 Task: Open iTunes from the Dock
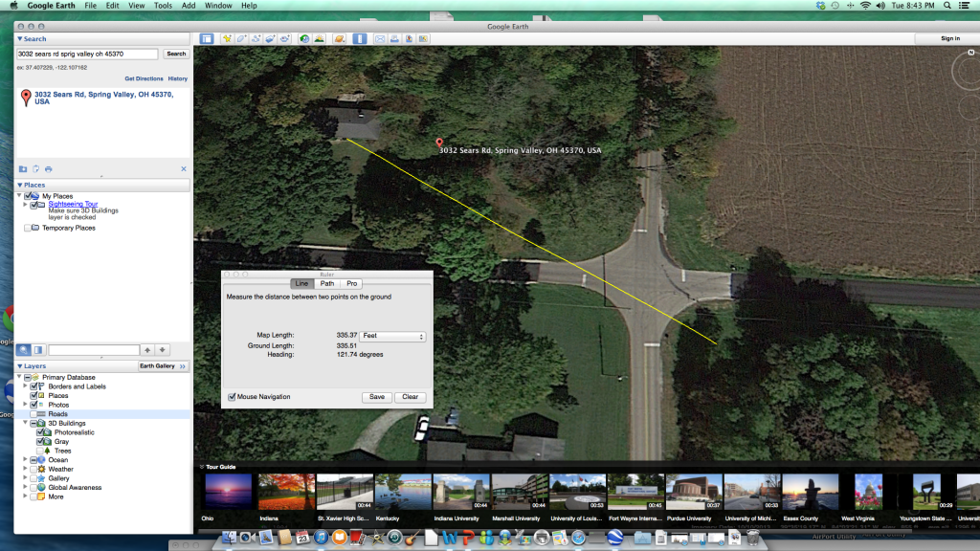[321, 538]
